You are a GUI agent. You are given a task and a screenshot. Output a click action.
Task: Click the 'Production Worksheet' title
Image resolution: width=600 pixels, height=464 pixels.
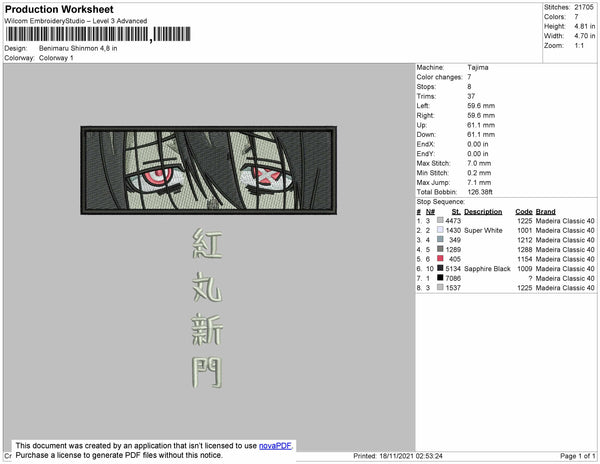point(59,9)
